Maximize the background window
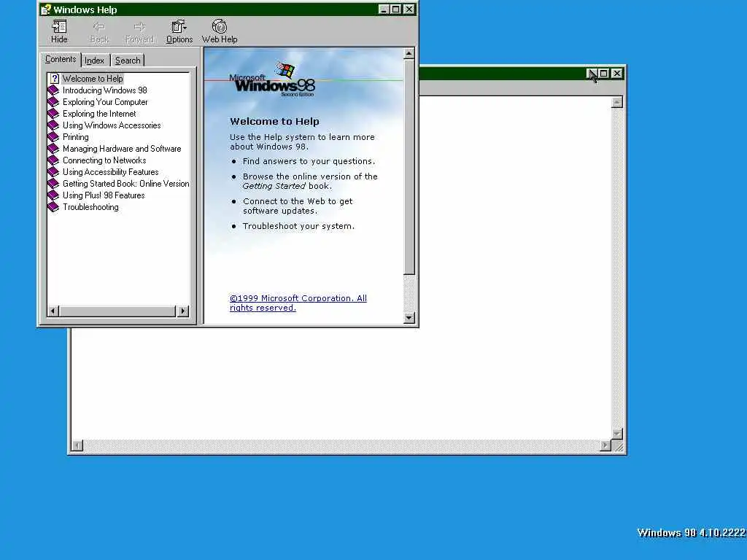The image size is (747, 560). tap(603, 74)
